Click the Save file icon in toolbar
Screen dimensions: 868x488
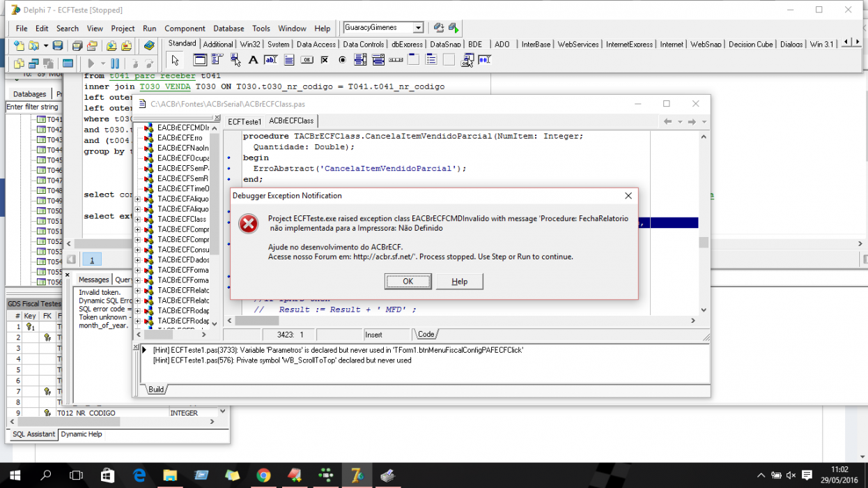[x=57, y=46]
